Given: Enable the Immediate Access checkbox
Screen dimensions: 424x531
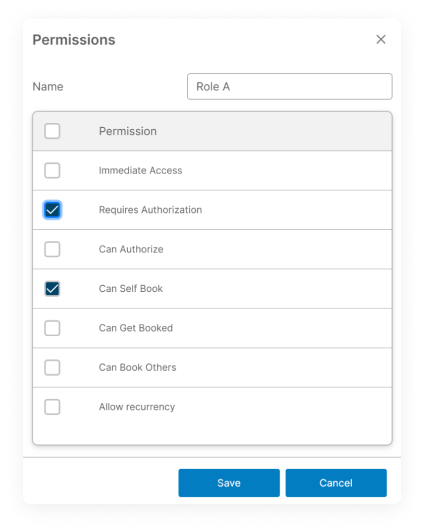Looking at the screenshot, I should [x=52, y=170].
